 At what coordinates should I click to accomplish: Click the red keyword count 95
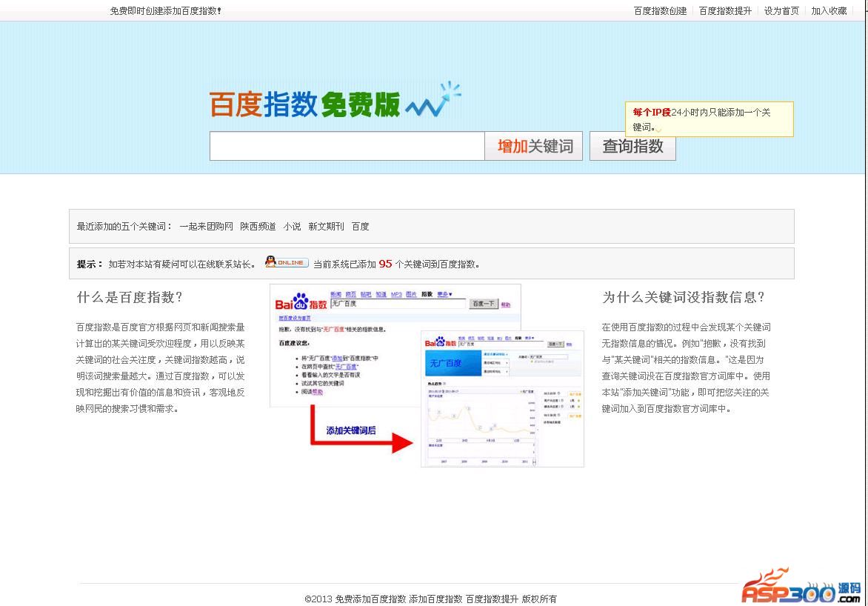point(385,264)
